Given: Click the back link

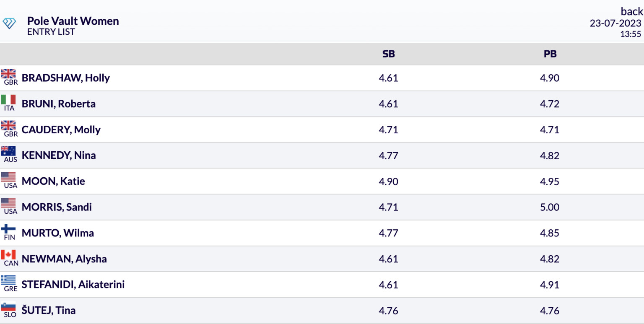Looking at the screenshot, I should point(631,11).
